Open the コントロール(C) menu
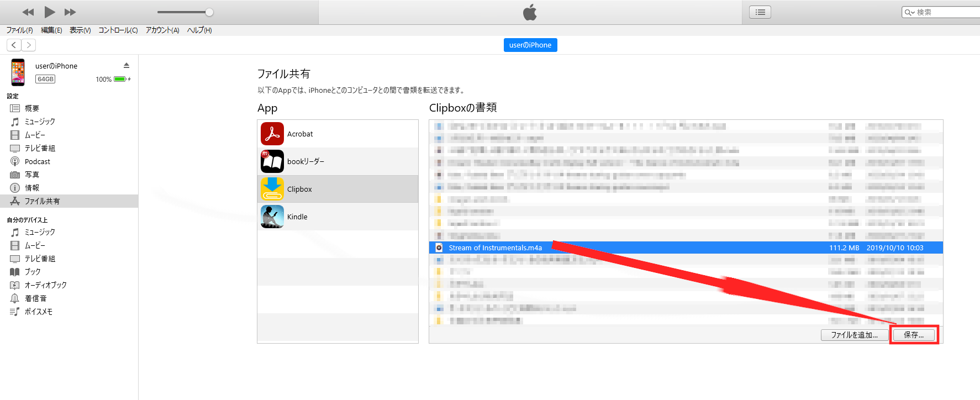Viewport: 980px width, 400px height. tap(118, 30)
